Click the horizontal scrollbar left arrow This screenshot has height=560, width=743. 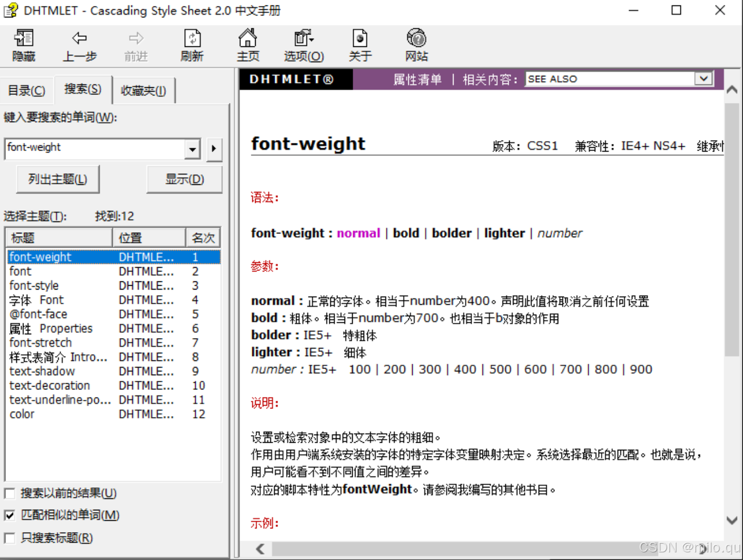tap(260, 549)
